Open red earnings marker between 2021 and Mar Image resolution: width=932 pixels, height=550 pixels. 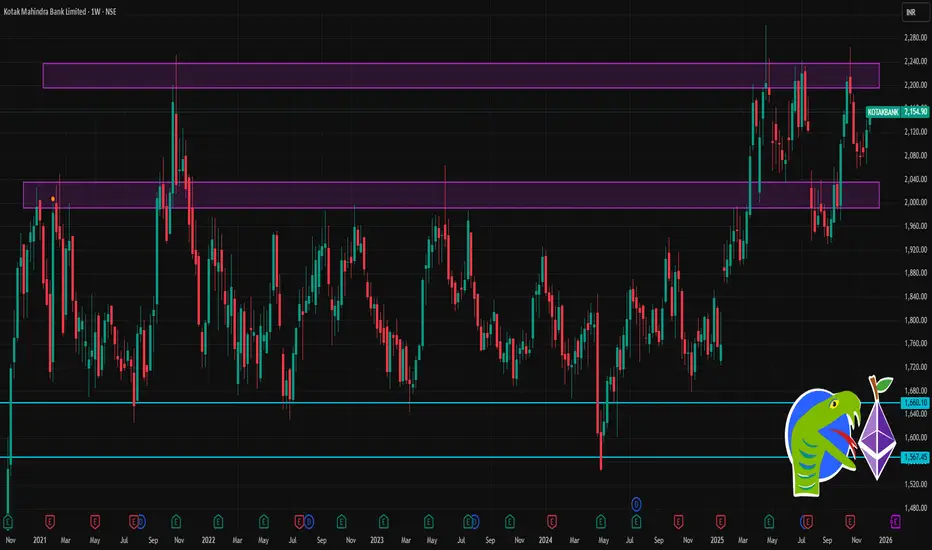click(x=50, y=522)
